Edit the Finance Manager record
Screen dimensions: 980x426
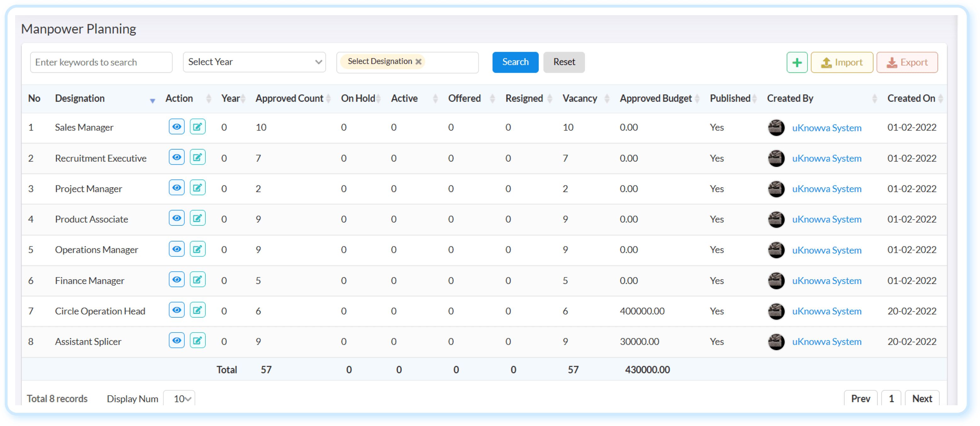point(198,280)
